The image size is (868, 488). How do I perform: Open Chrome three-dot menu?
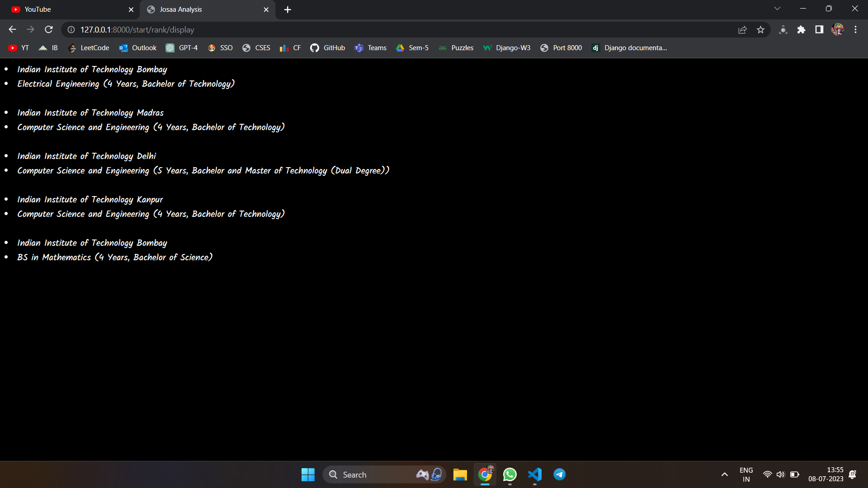855,29
